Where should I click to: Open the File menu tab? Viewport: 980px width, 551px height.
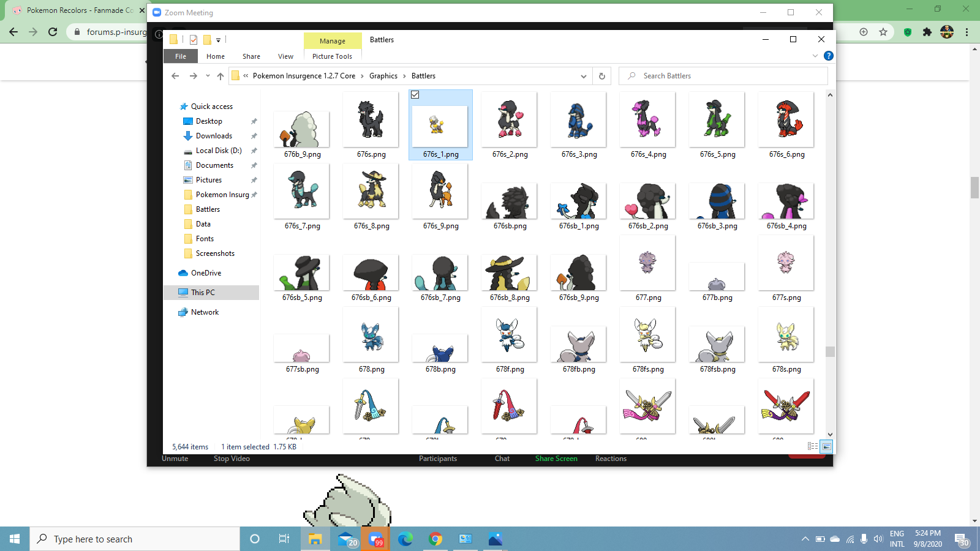click(181, 56)
